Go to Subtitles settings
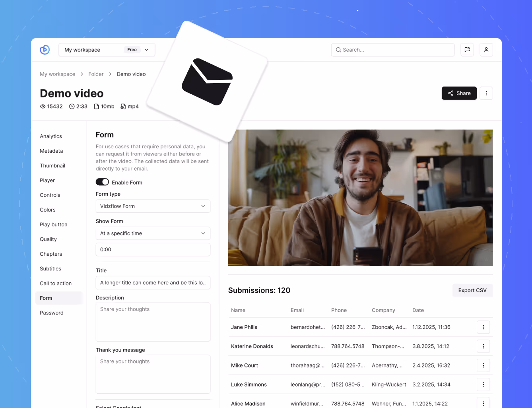This screenshot has width=532, height=408. 50,268
